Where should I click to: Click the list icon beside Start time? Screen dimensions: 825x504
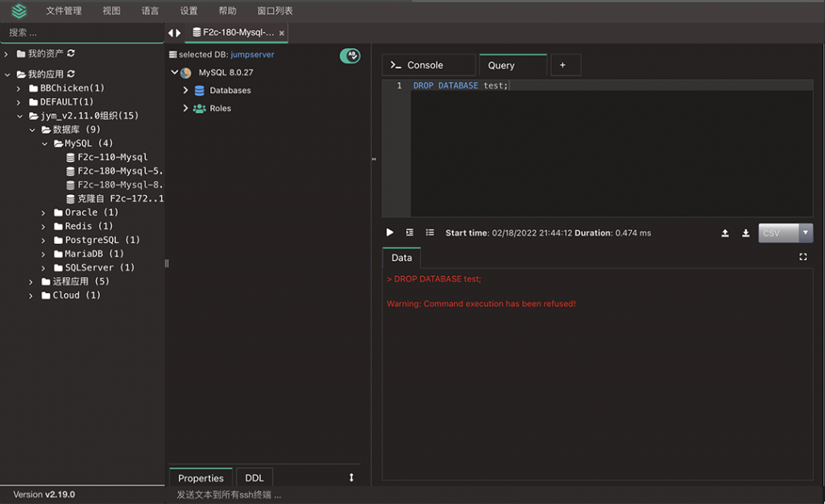[x=430, y=233]
